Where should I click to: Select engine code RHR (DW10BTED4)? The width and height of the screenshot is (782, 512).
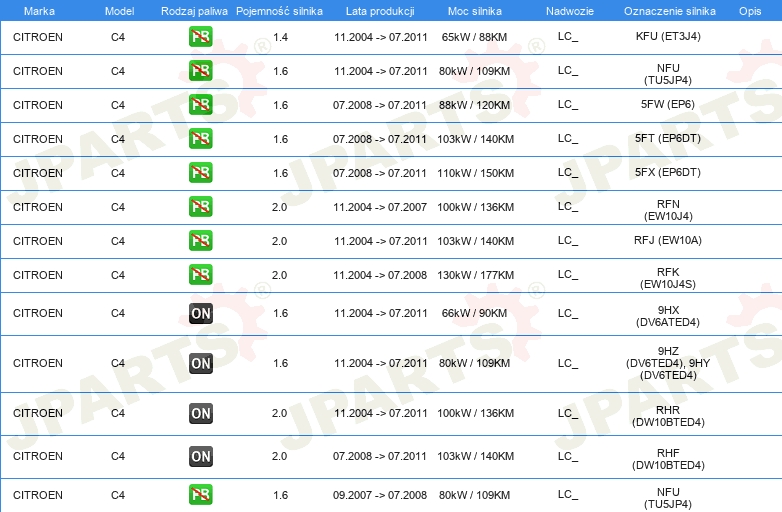coord(668,416)
